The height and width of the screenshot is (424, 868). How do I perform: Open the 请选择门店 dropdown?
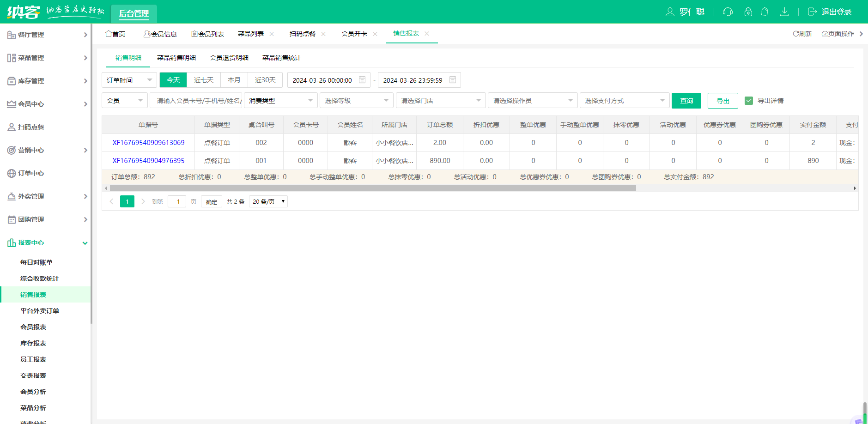[x=440, y=101]
